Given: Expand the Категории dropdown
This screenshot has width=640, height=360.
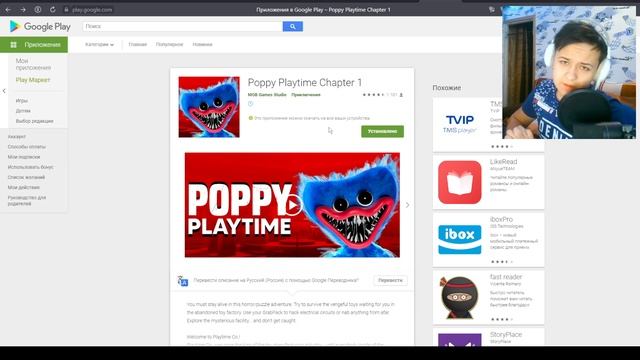Looking at the screenshot, I should pyautogui.click(x=99, y=44).
